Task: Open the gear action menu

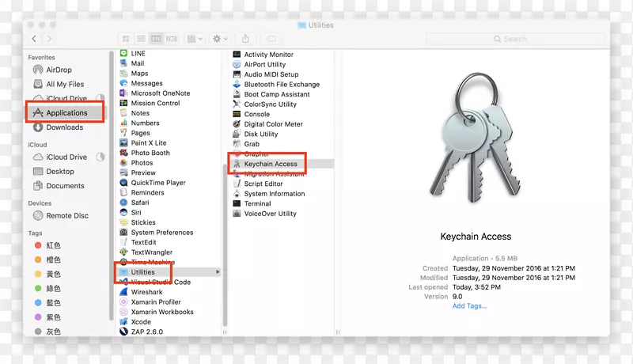Action: [221, 39]
